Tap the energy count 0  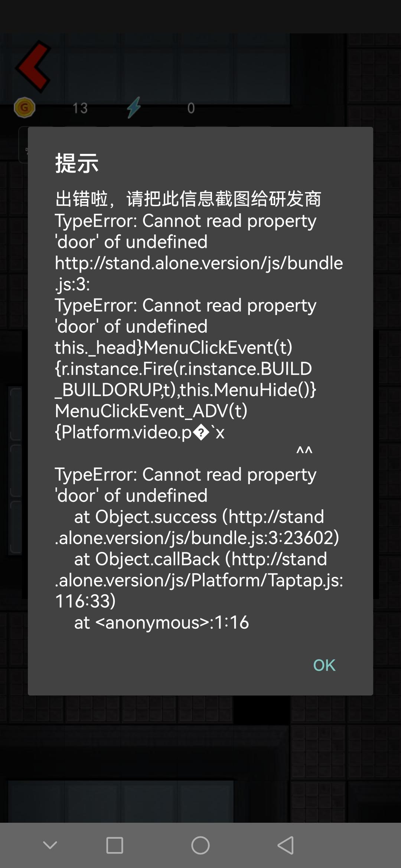click(x=191, y=108)
